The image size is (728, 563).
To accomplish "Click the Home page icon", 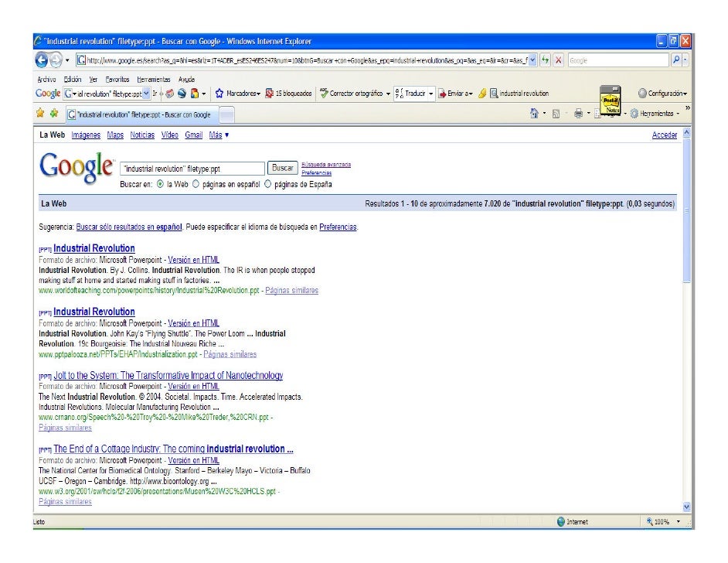I will pos(534,114).
